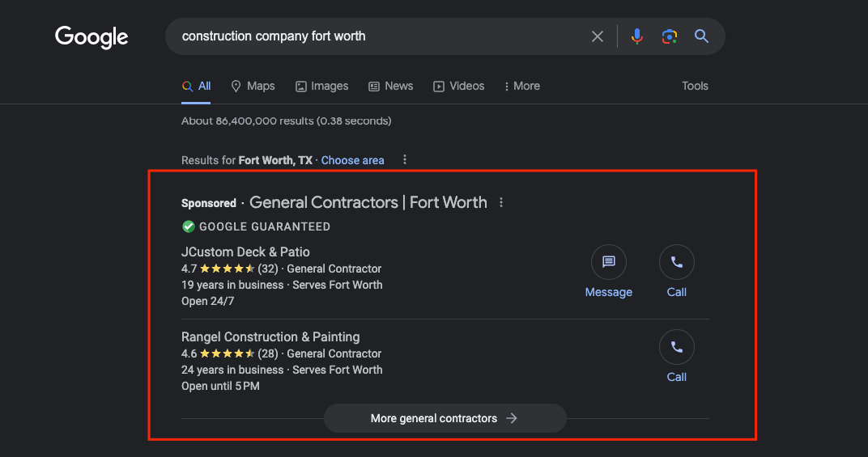This screenshot has height=457, width=868.
Task: Click the magnifying glass search button
Action: 701,36
